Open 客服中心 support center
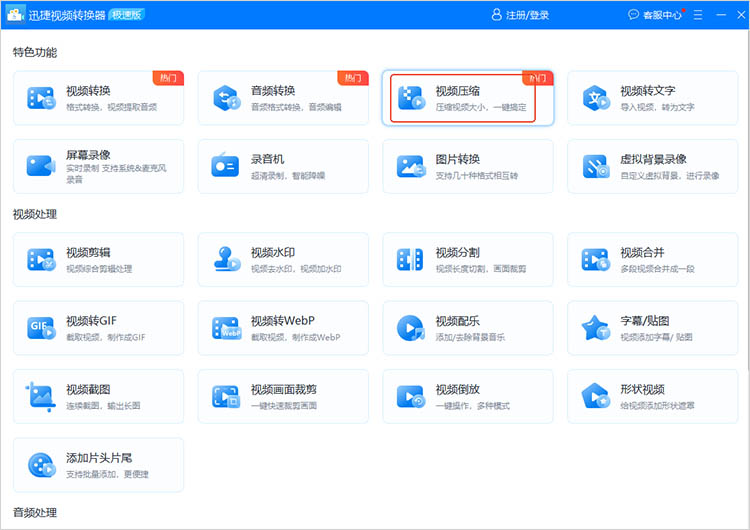Viewport: 750px width, 530px height. point(662,15)
